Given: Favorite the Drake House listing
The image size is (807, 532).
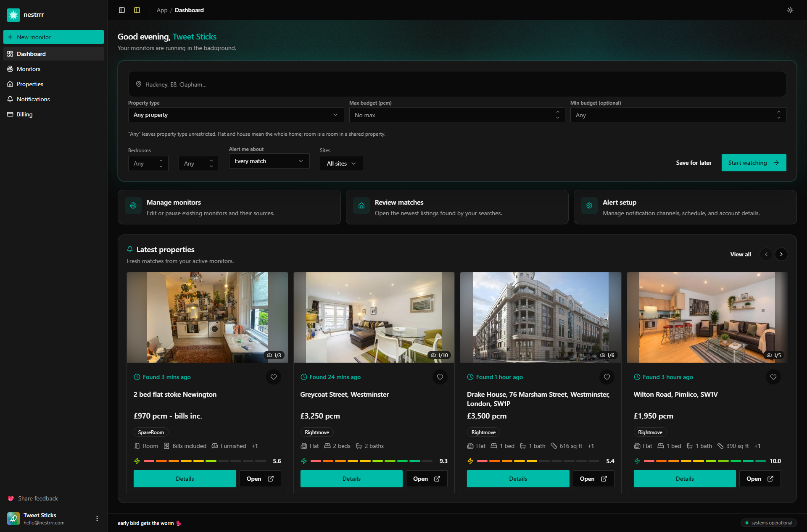Looking at the screenshot, I should [607, 377].
